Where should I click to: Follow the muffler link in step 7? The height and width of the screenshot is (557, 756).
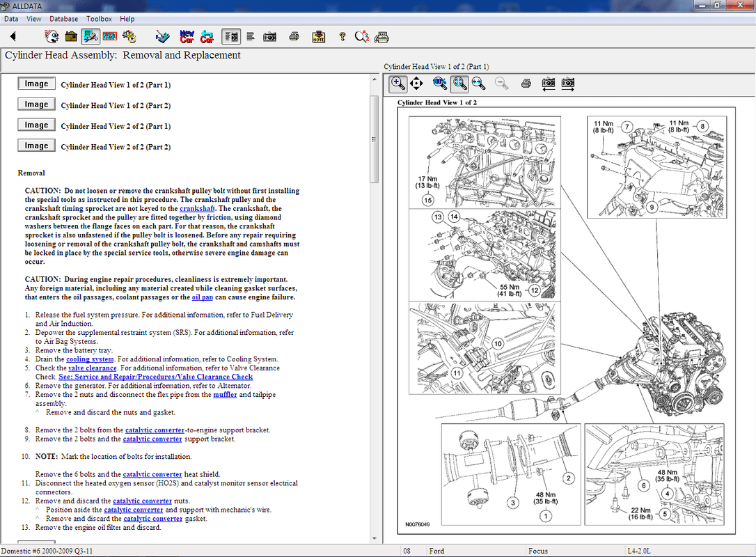click(x=225, y=395)
